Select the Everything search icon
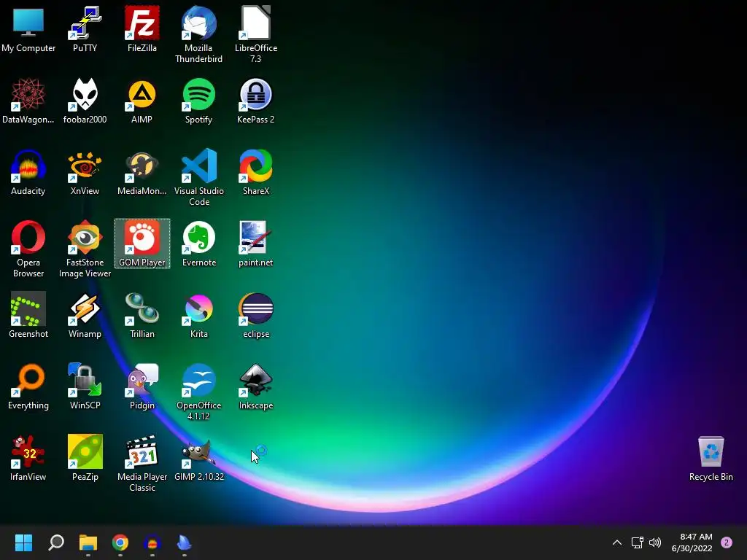This screenshot has width=747, height=560. point(28,386)
